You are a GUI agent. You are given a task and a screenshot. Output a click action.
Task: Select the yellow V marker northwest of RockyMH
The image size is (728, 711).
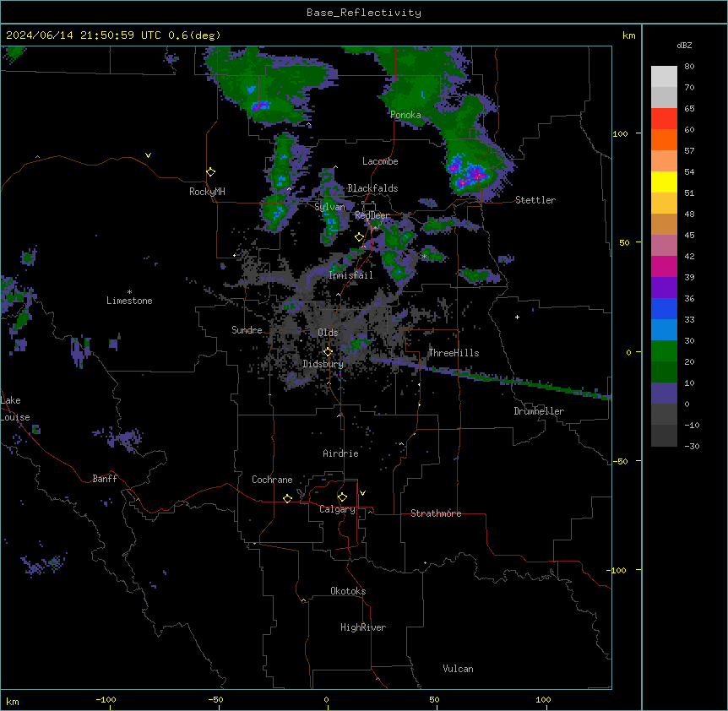148,155
